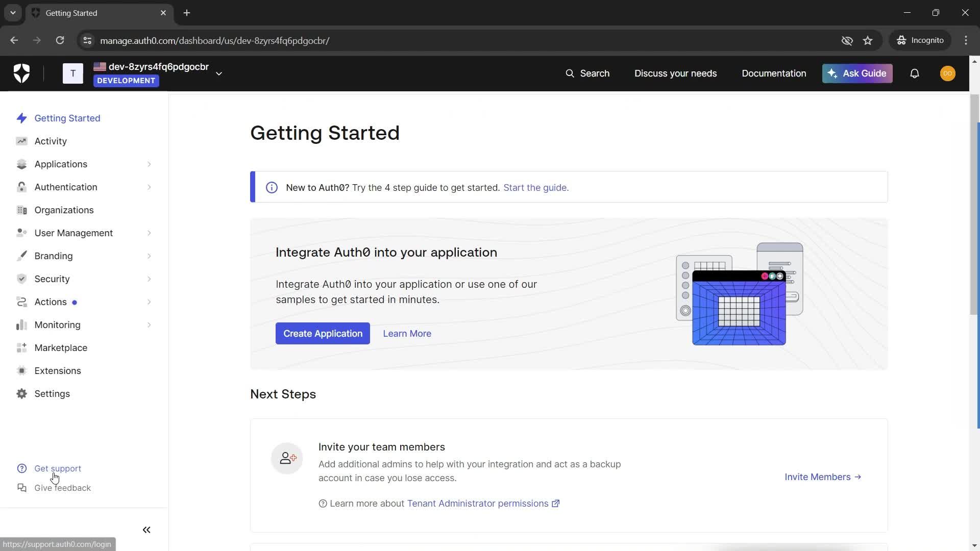Click the Learn More link

pos(407,334)
